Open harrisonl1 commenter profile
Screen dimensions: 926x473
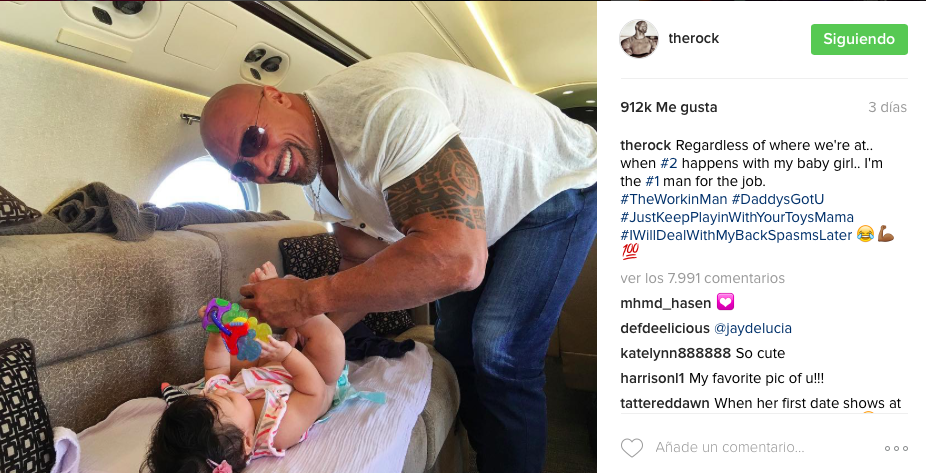(x=653, y=379)
